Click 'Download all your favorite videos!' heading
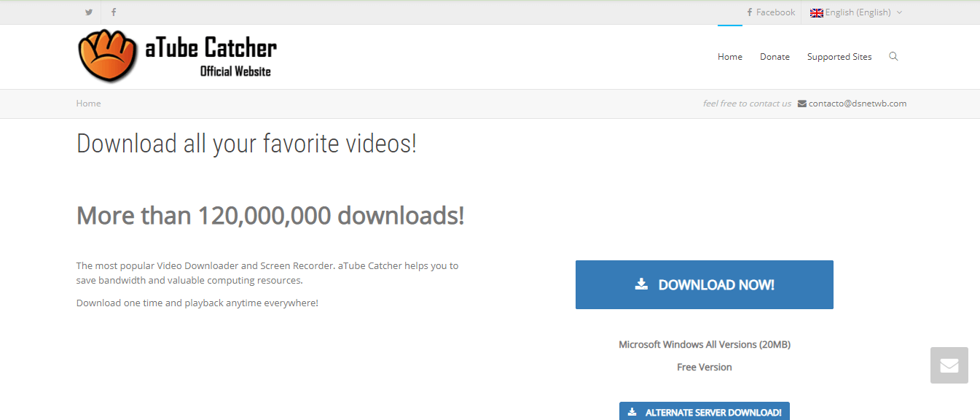The image size is (980, 420). (246, 144)
